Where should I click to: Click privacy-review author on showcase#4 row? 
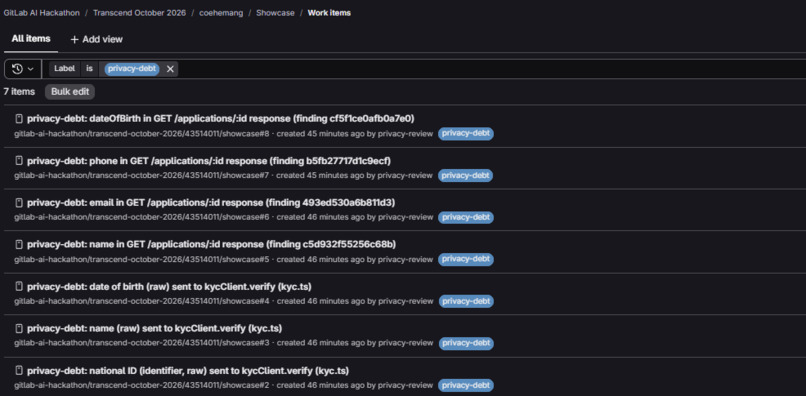pos(406,301)
